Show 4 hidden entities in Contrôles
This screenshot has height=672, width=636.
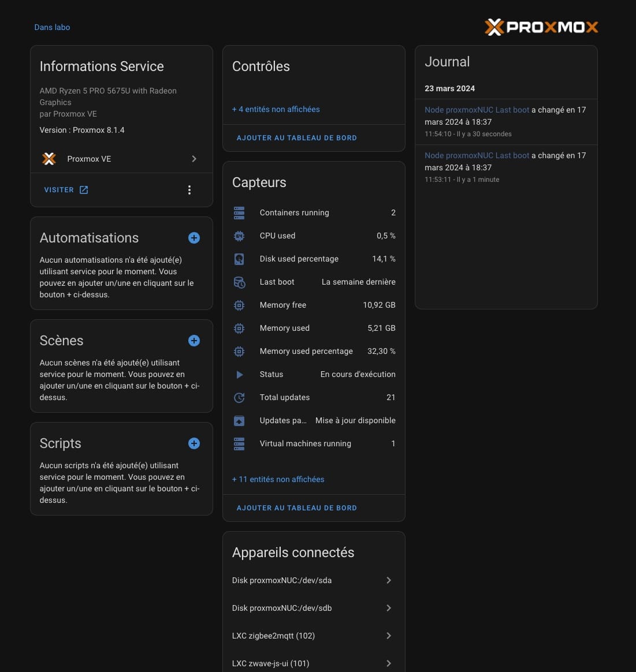[276, 109]
